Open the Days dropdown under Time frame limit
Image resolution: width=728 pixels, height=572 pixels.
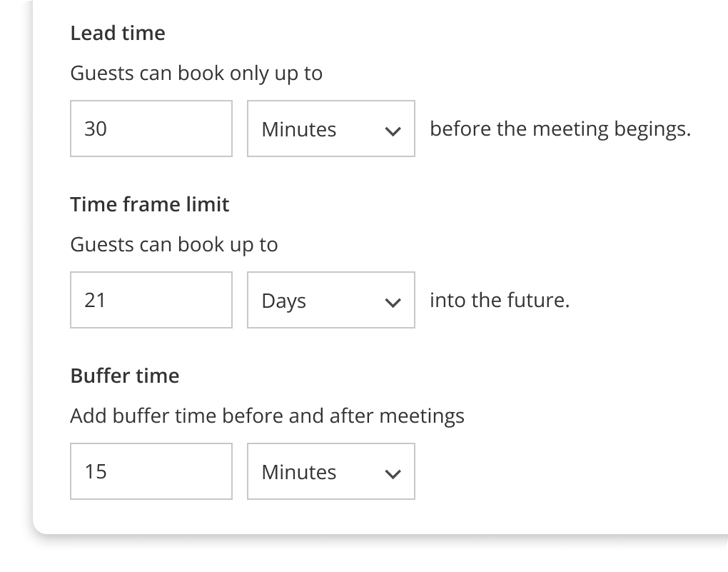tap(330, 300)
